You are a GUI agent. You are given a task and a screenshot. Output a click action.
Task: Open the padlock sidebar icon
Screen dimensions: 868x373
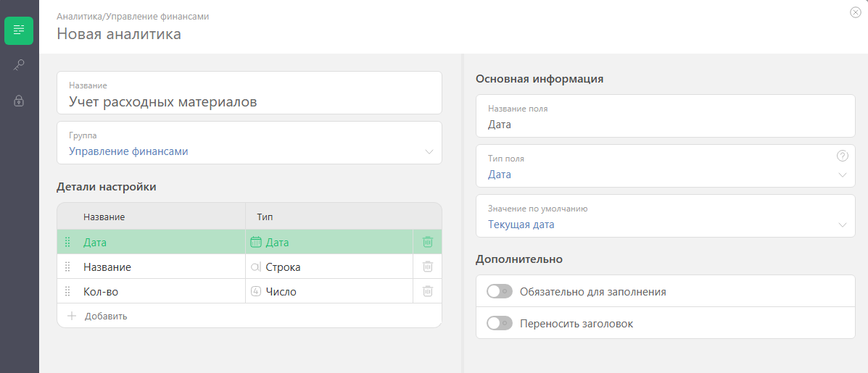19,101
